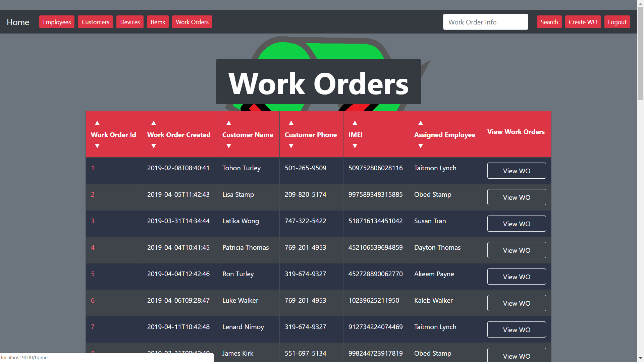Focus the Work Order Info search field

485,22
